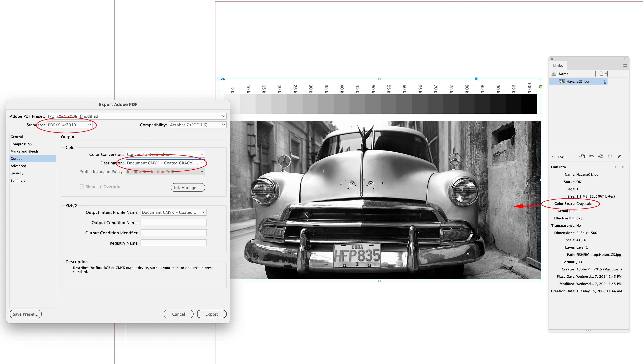The width and height of the screenshot is (643, 364).
Task: Open the Standard PDF/X-4:2010 dropdown
Action: tap(70, 125)
